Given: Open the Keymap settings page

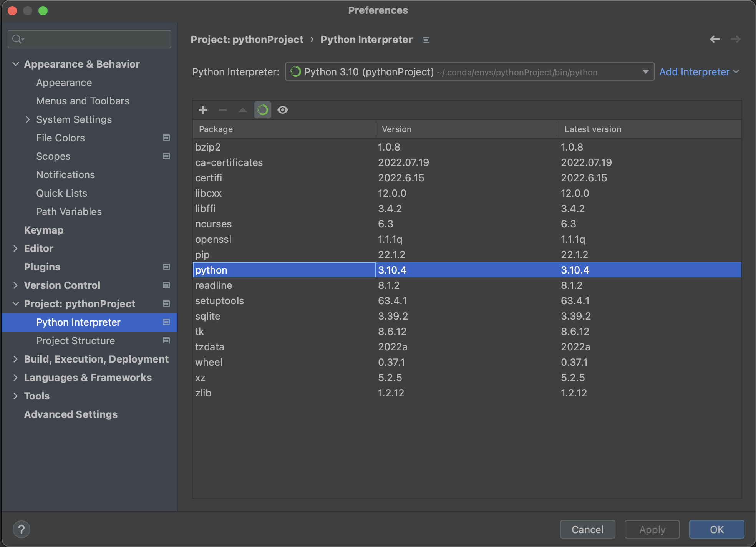Looking at the screenshot, I should pyautogui.click(x=43, y=230).
